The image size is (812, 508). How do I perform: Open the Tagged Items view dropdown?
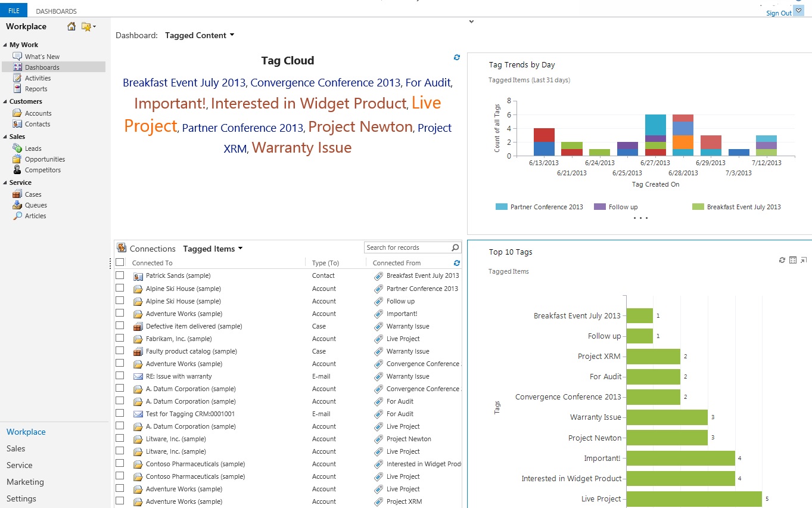(x=240, y=249)
